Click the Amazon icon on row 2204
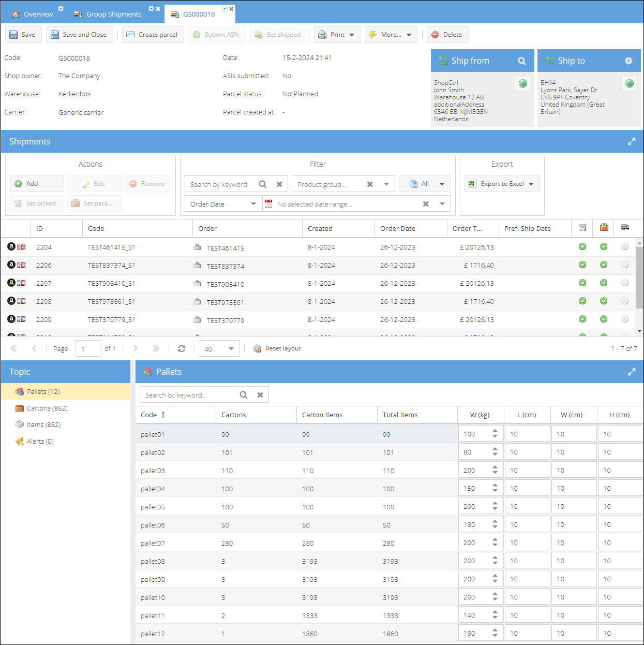Viewport: 644px width, 645px height. click(x=11, y=246)
